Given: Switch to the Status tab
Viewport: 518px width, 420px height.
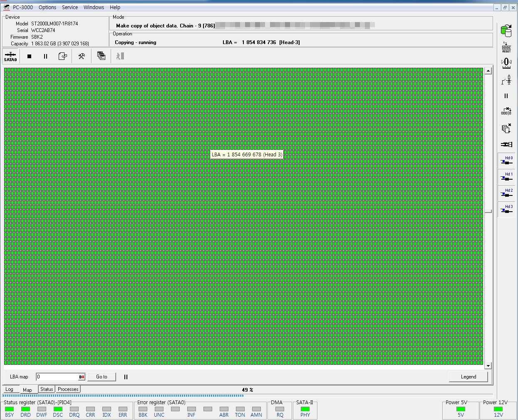Looking at the screenshot, I should pos(47,389).
